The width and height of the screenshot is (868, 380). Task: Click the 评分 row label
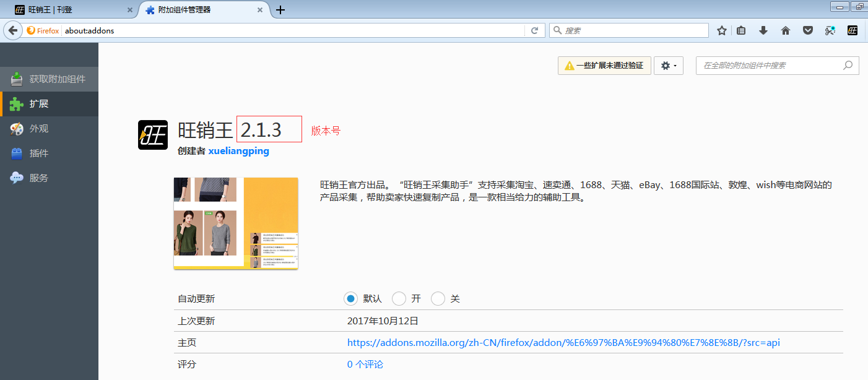coord(187,365)
